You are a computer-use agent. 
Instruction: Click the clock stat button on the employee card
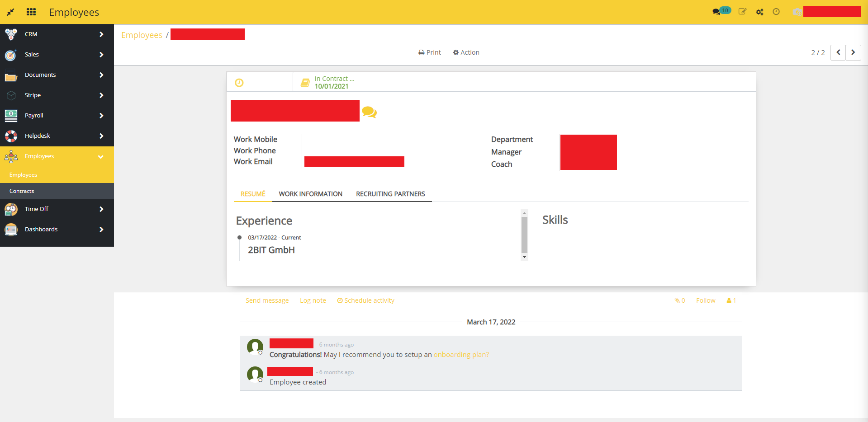pos(239,83)
